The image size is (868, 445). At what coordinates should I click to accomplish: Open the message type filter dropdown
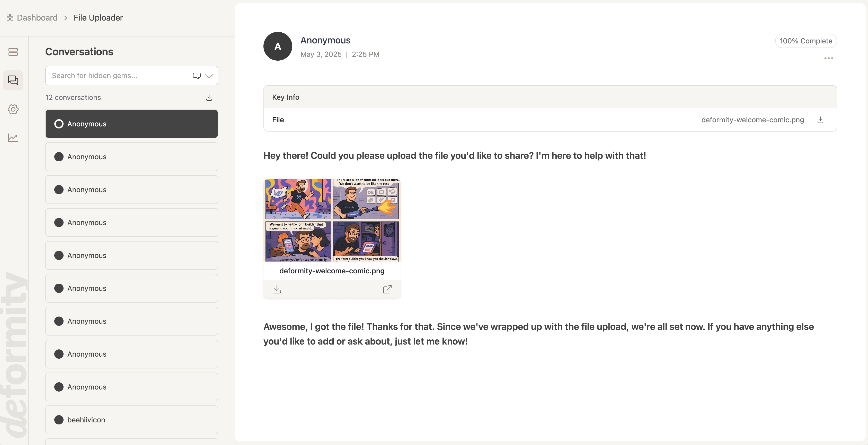pos(197,75)
